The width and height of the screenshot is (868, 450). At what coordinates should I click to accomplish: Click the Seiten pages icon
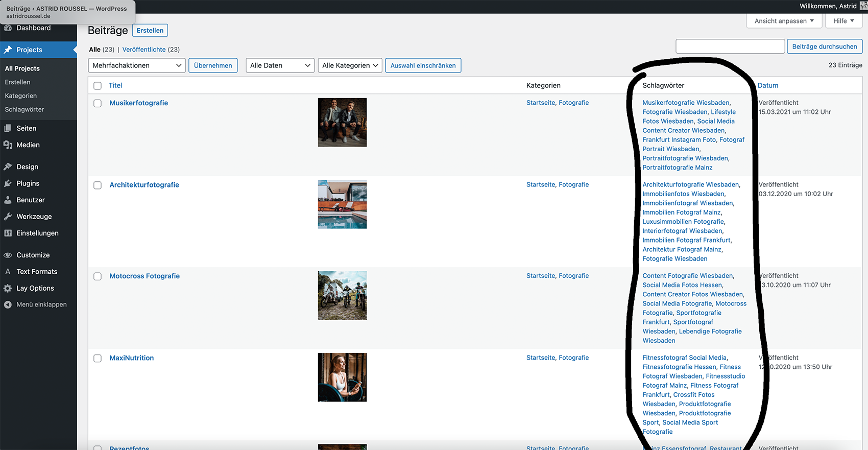(x=8, y=128)
